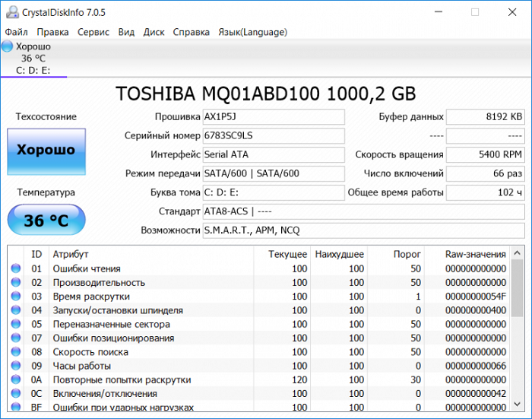
Task: Click raw value 0000000054F
Action: point(476,297)
